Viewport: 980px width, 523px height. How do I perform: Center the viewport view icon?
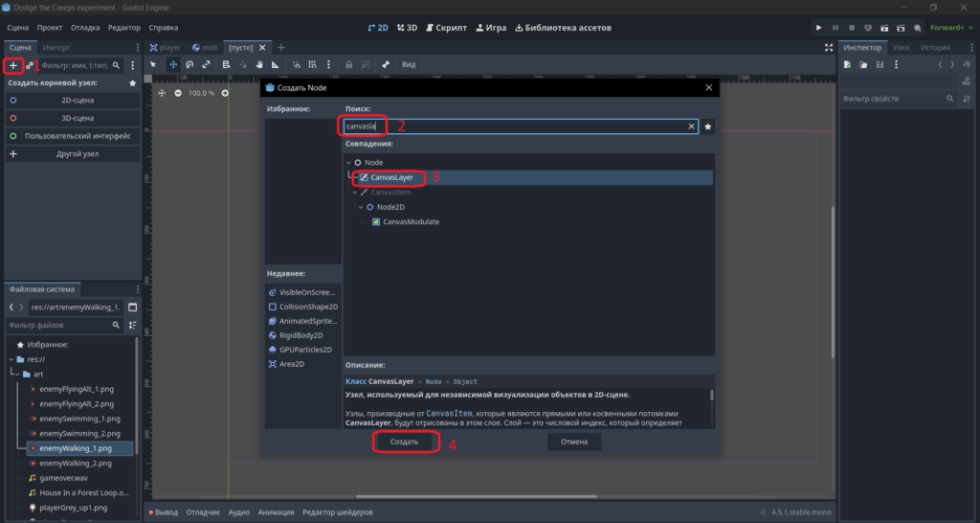point(162,93)
